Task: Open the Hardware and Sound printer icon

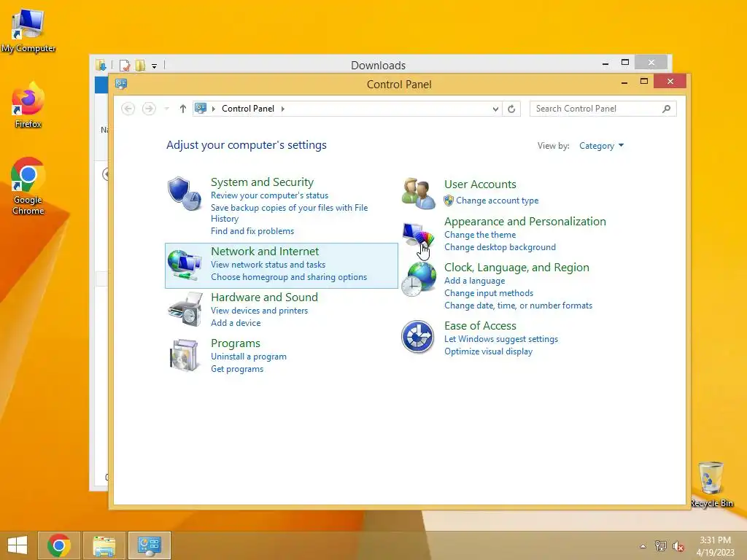Action: pos(185,309)
